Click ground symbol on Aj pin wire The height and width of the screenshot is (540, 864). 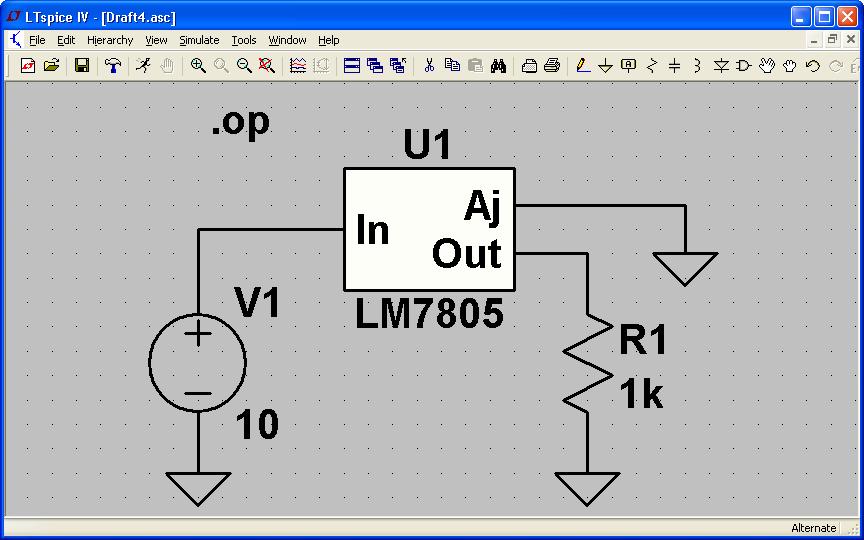685,269
